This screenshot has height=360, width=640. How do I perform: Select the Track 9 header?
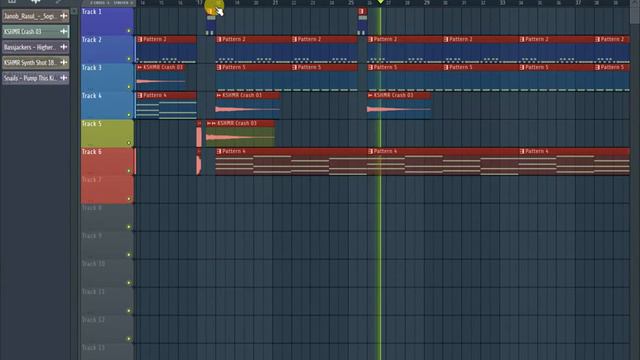[107, 245]
